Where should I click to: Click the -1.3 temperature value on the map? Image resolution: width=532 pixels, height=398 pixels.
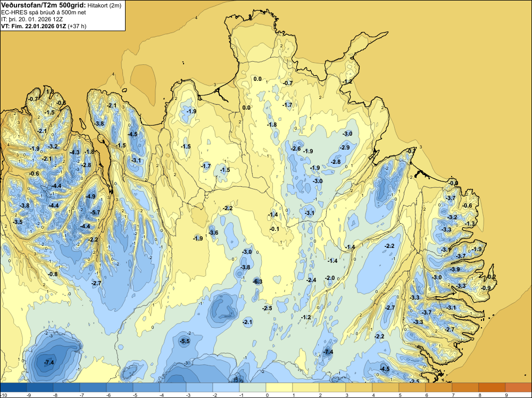(x=470, y=224)
